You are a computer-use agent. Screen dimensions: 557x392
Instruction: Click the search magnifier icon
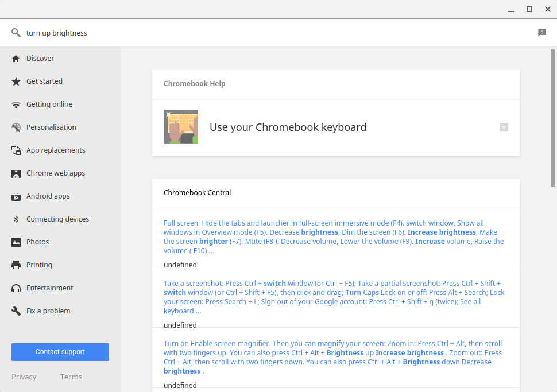16,33
